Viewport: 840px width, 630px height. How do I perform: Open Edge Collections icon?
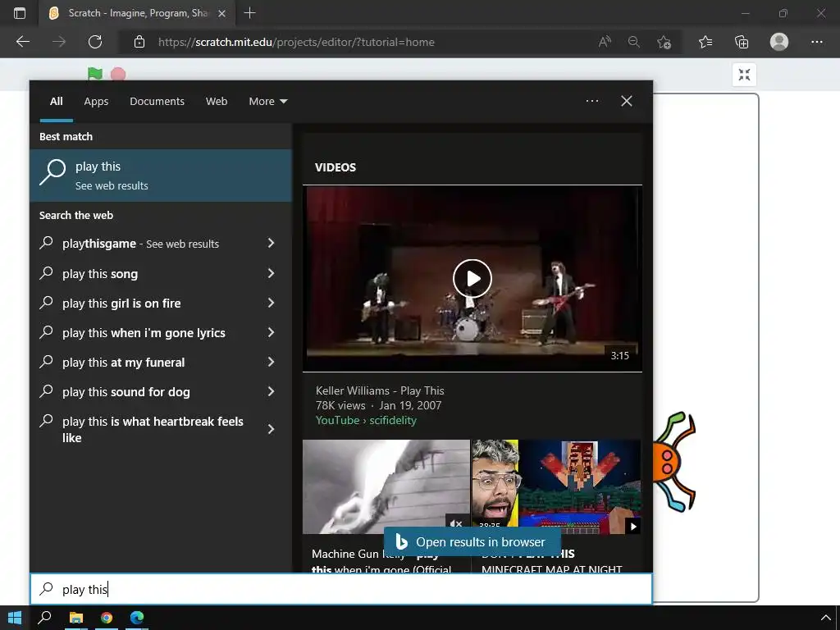[x=742, y=42]
